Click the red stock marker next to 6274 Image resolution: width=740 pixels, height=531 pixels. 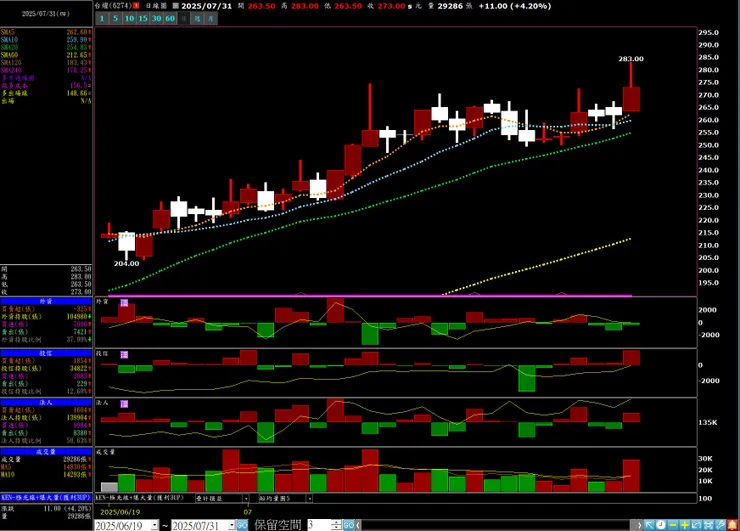[136, 6]
